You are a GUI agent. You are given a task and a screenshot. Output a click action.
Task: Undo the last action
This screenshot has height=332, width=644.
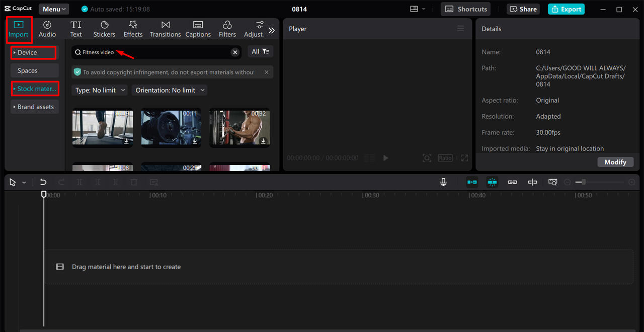(43, 182)
